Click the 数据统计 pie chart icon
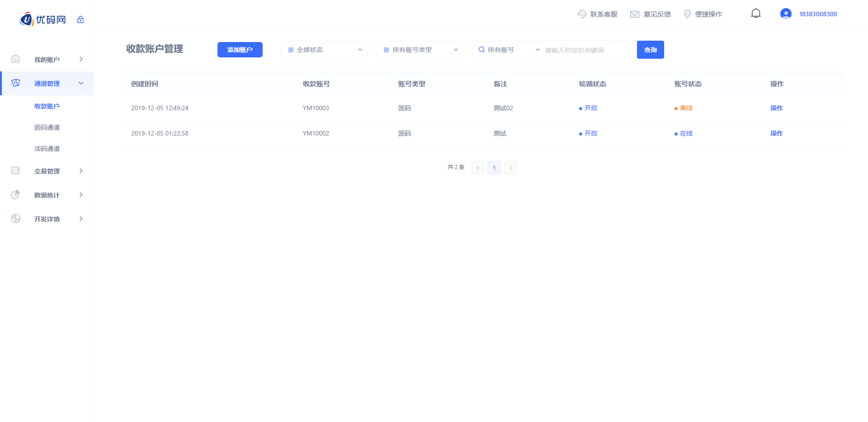 click(x=16, y=195)
